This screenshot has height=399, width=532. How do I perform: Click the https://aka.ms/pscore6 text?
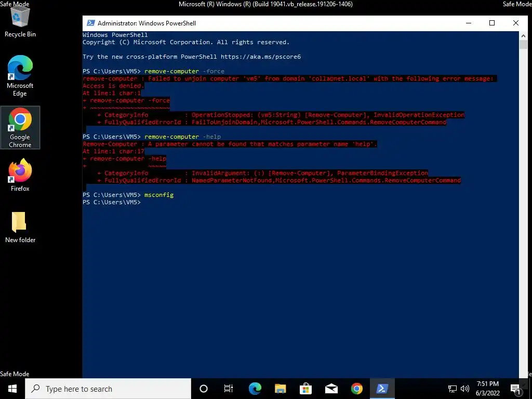[x=261, y=57]
